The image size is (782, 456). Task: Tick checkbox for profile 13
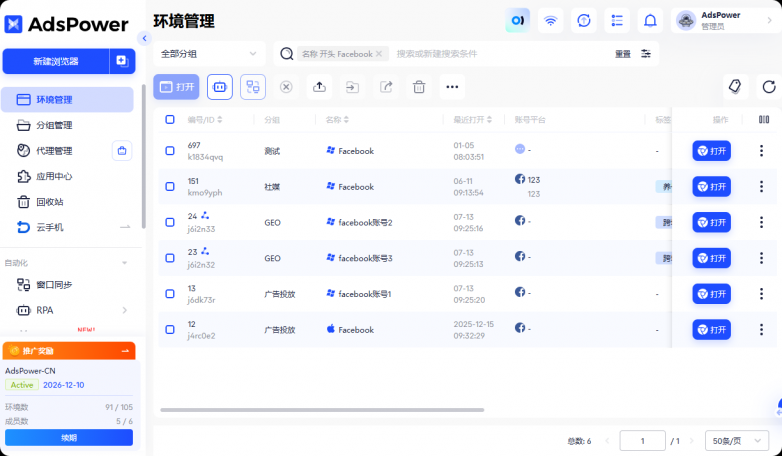tap(170, 294)
